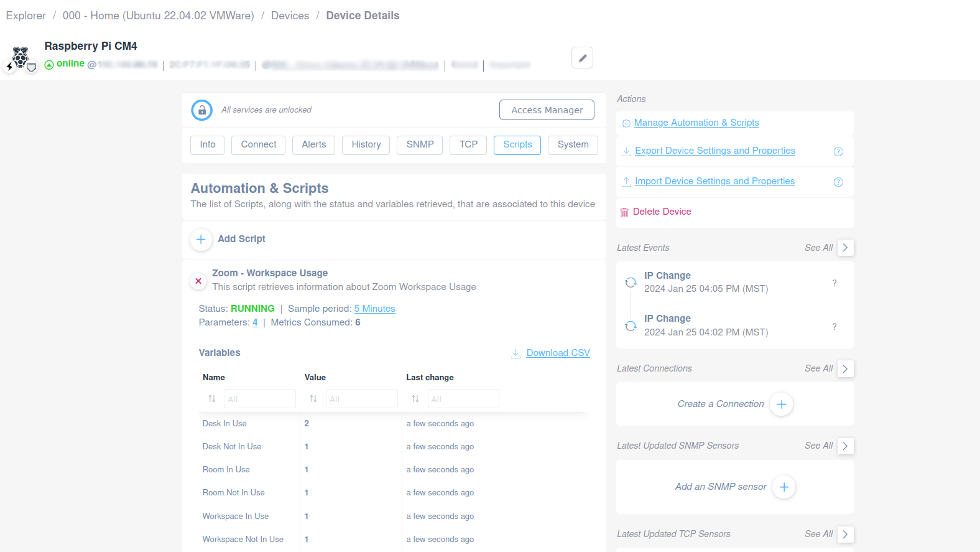Click Delete Device

(662, 212)
